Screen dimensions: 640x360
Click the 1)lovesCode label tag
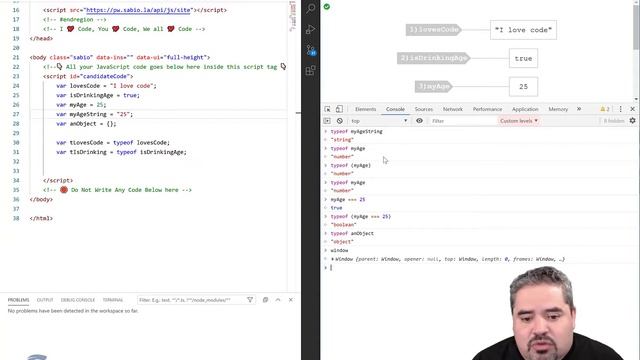[433, 30]
